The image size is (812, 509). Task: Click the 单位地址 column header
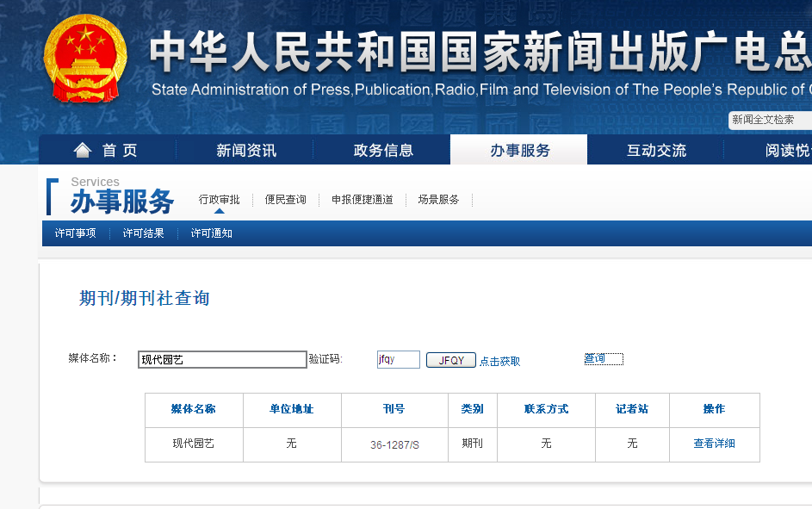(292, 409)
